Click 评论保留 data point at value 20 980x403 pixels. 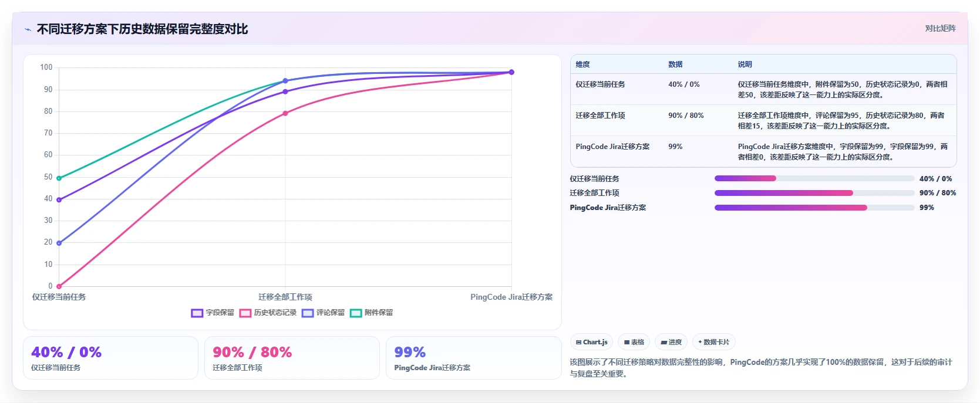[59, 243]
